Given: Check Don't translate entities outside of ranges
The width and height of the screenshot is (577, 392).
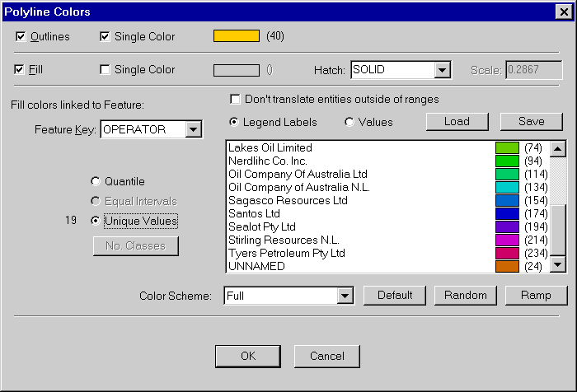Looking at the screenshot, I should 235,100.
